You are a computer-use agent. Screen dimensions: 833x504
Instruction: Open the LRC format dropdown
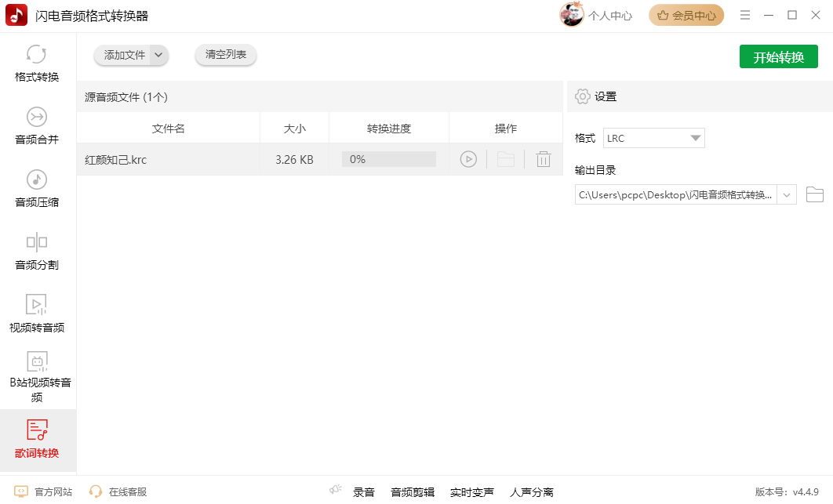pyautogui.click(x=653, y=137)
